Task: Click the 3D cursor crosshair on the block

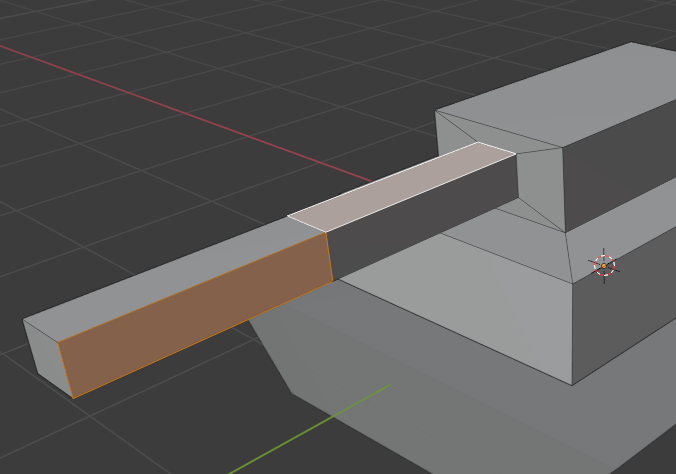Action: click(604, 266)
